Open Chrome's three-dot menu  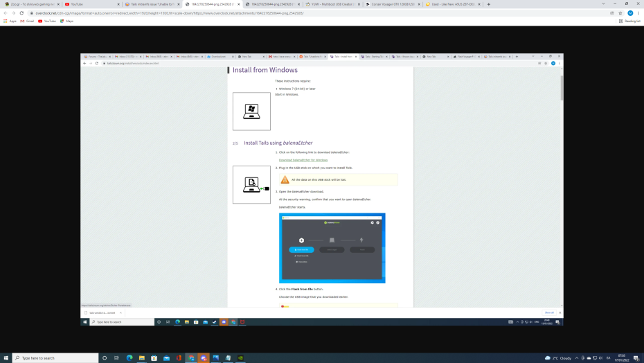638,12
